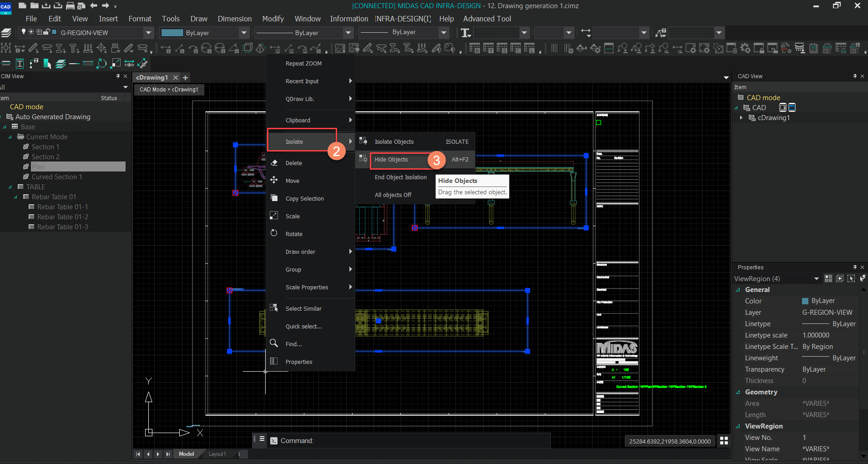This screenshot has width=868, height=464.
Task: Click the Redo arrow icon
Action: pyautogui.click(x=106, y=6)
